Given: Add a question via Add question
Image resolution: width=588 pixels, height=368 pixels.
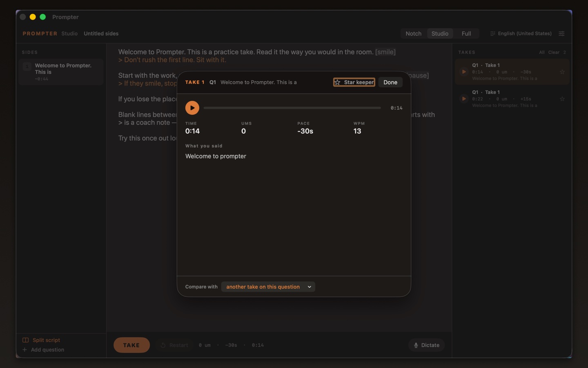Looking at the screenshot, I should coord(43,350).
